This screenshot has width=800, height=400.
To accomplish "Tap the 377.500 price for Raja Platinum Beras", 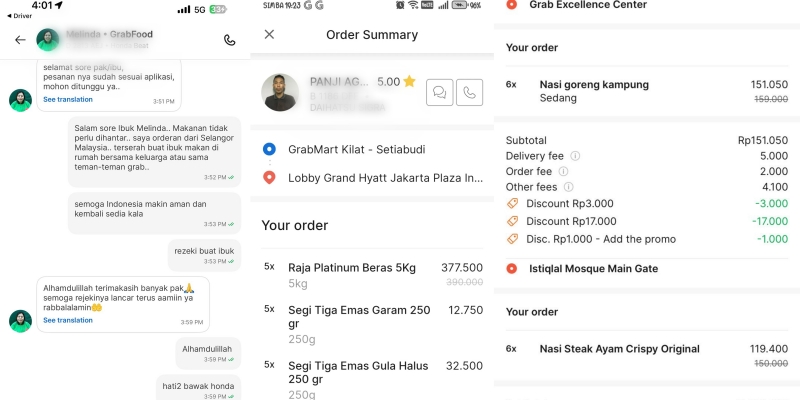I will pyautogui.click(x=462, y=267).
